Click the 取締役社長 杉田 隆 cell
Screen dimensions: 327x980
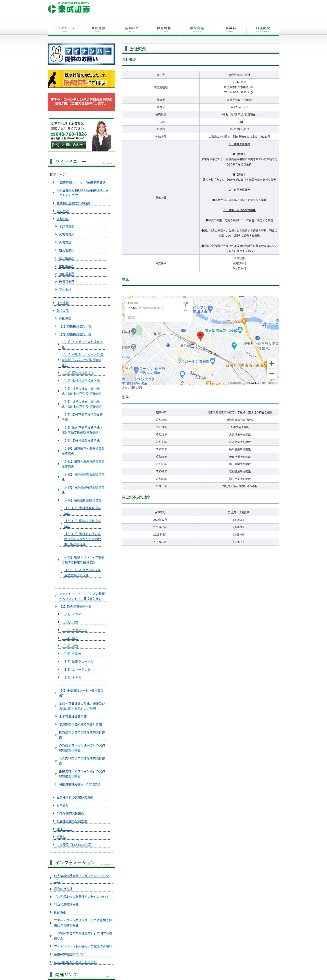point(239,100)
